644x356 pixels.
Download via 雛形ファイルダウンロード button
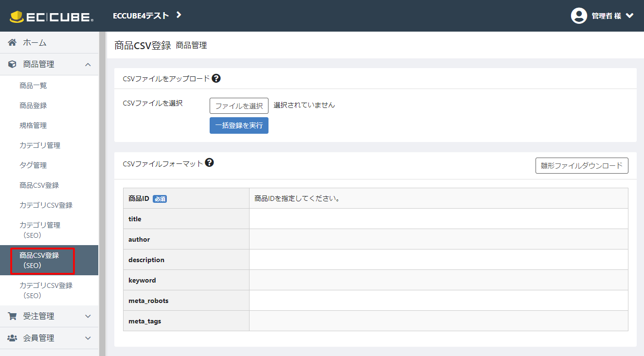click(582, 165)
